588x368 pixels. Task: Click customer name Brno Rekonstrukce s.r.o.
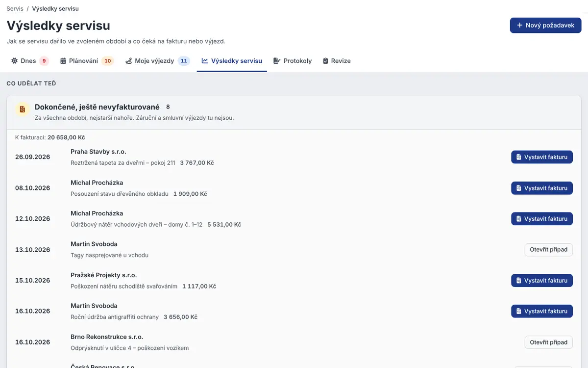107,337
